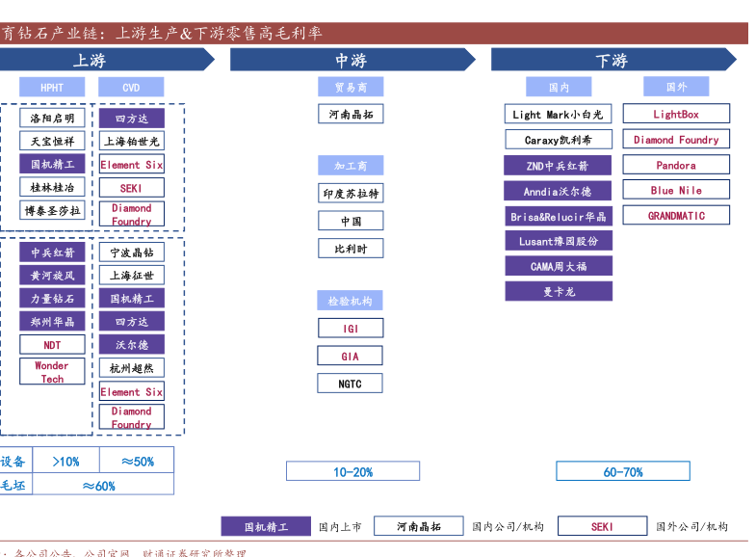Click the 国内 downstream header

point(559,88)
